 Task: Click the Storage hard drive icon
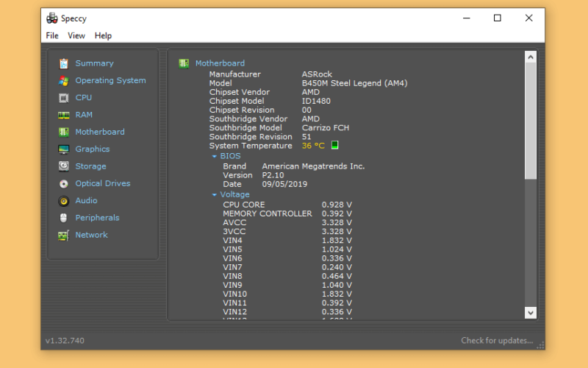(x=64, y=166)
